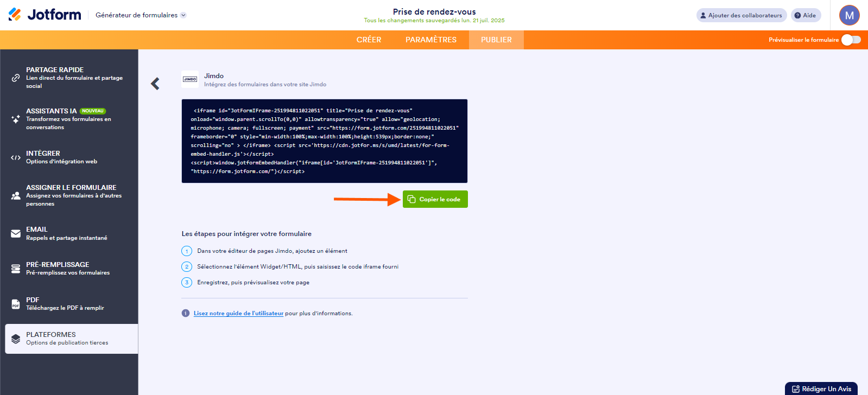Click the Email envelope icon in sidebar
The width and height of the screenshot is (868, 395).
pyautogui.click(x=16, y=233)
